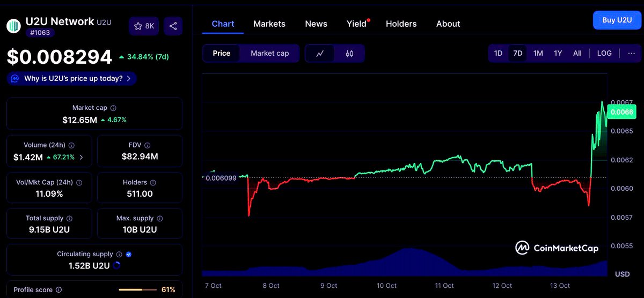This screenshot has height=298, width=644.
Task: Click Holders info icon
Action: 152,183
